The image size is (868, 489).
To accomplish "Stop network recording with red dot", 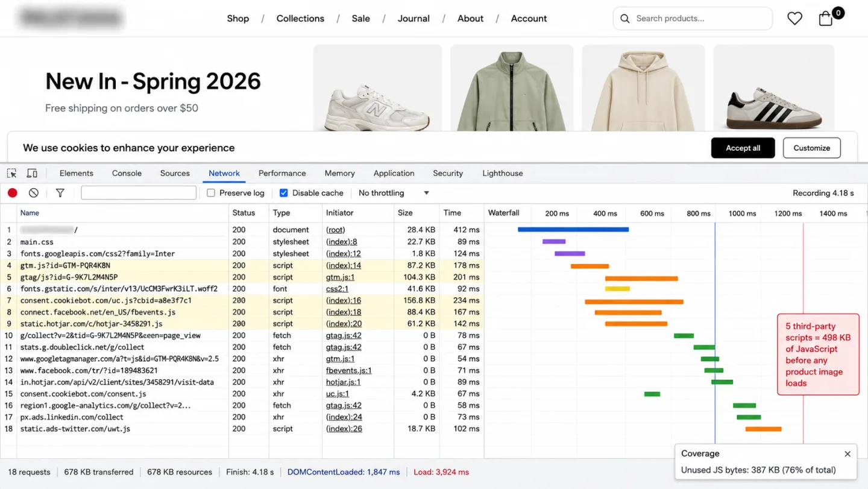I will pyautogui.click(x=13, y=193).
